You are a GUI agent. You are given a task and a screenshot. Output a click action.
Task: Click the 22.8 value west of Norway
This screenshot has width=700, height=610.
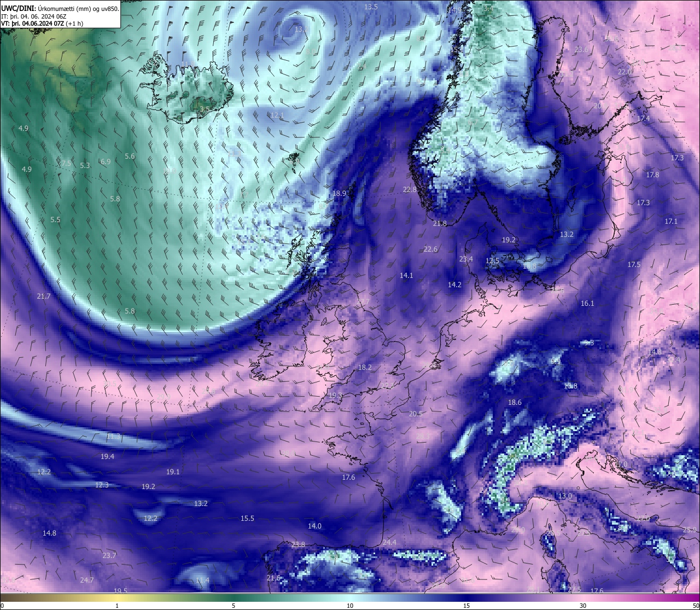tap(410, 189)
